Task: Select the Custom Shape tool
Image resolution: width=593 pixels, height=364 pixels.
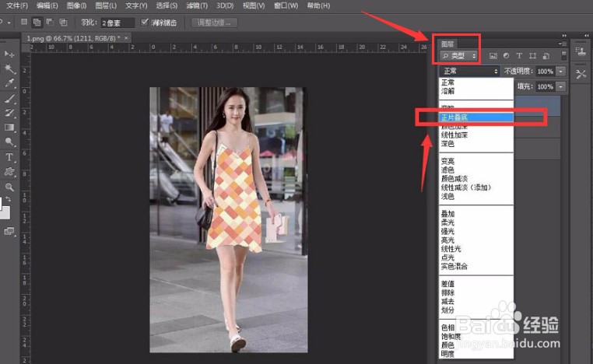Action: (x=9, y=172)
